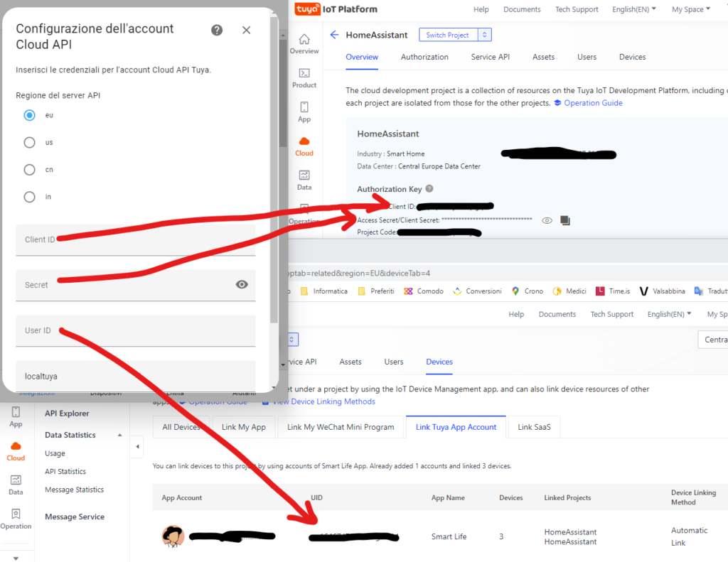Open Help in lower Tuya header
Viewport: 728px width, 562px height.
click(x=516, y=314)
